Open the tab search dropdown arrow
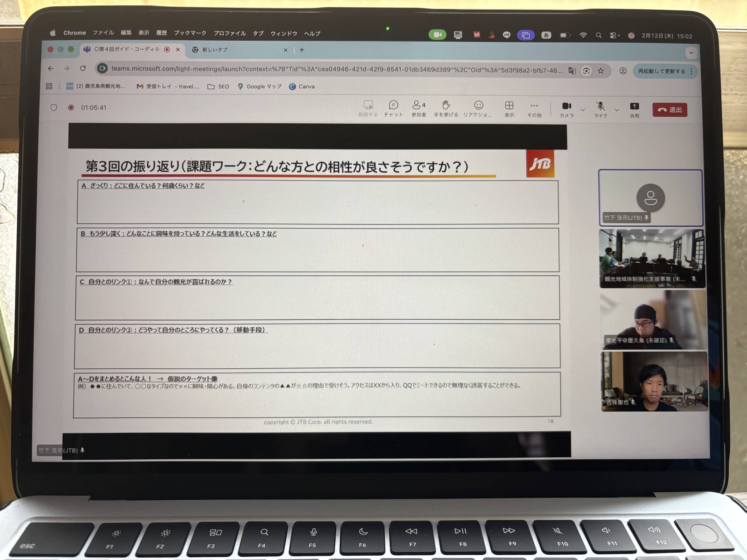The image size is (747, 560). [x=691, y=53]
